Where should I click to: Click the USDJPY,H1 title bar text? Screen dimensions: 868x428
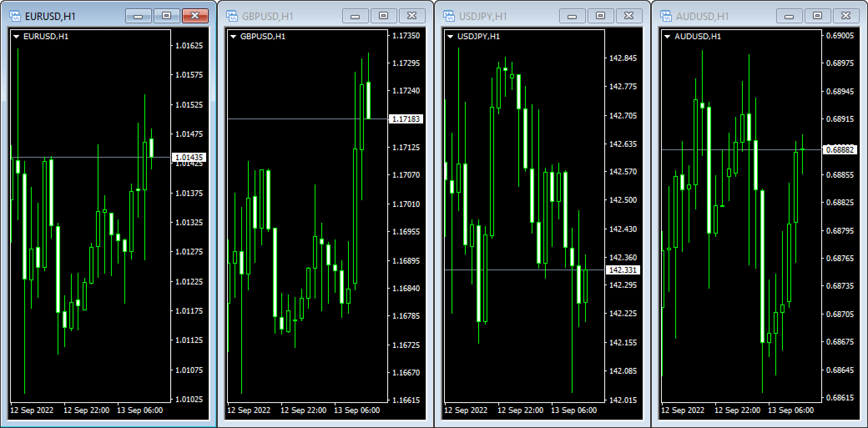483,16
